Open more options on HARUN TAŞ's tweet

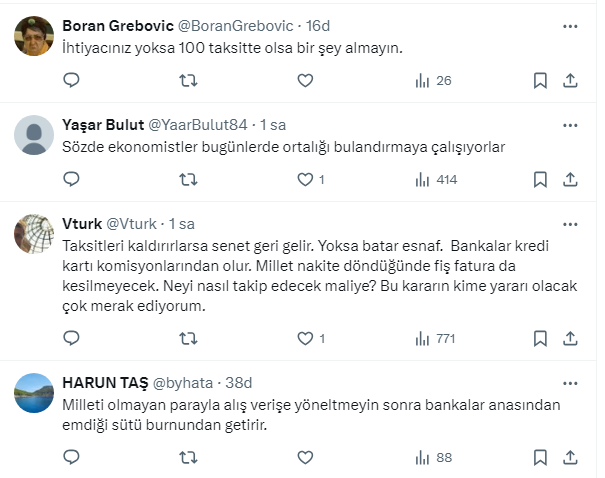click(x=571, y=382)
